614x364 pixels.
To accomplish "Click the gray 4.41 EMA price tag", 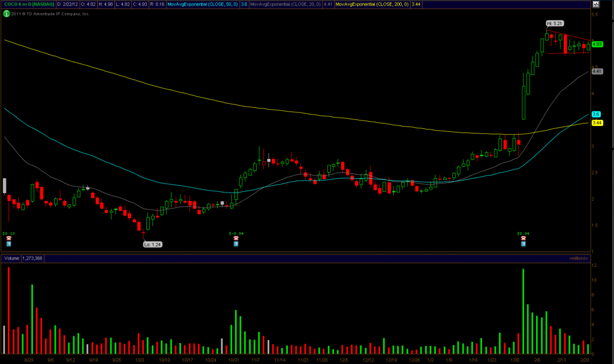I will 597,71.
